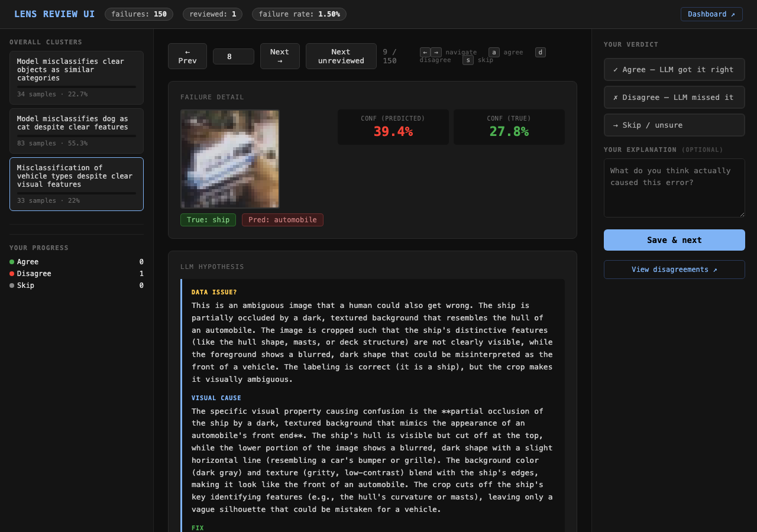The width and height of the screenshot is (757, 532).
Task: Choose Agree — LLM got it right
Action: click(674, 70)
